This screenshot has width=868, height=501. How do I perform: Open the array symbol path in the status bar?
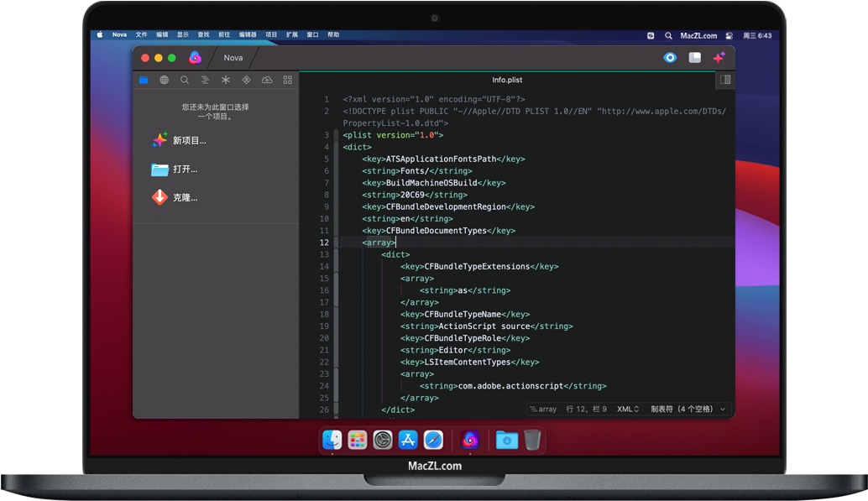(x=543, y=409)
